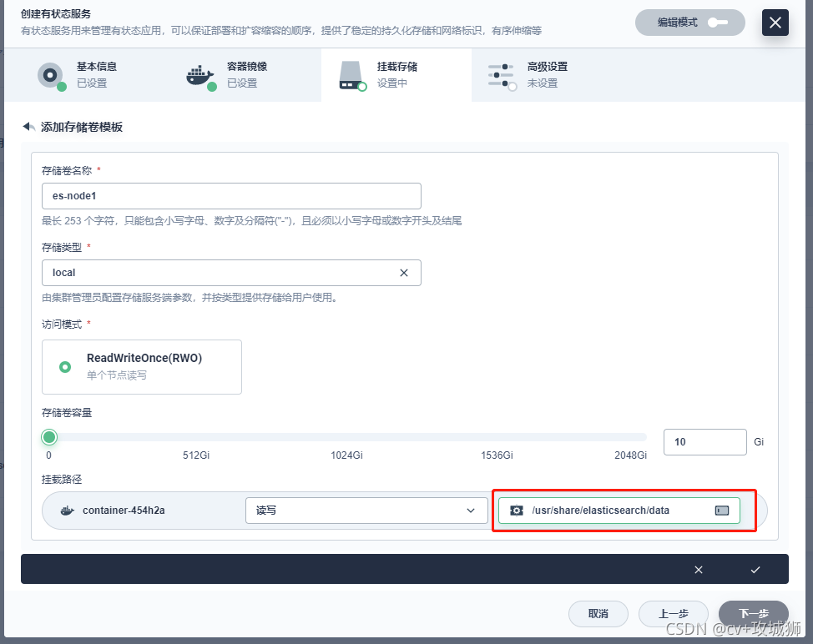Click the container icon beside container-454h2a
The image size is (813, 644).
(x=67, y=511)
